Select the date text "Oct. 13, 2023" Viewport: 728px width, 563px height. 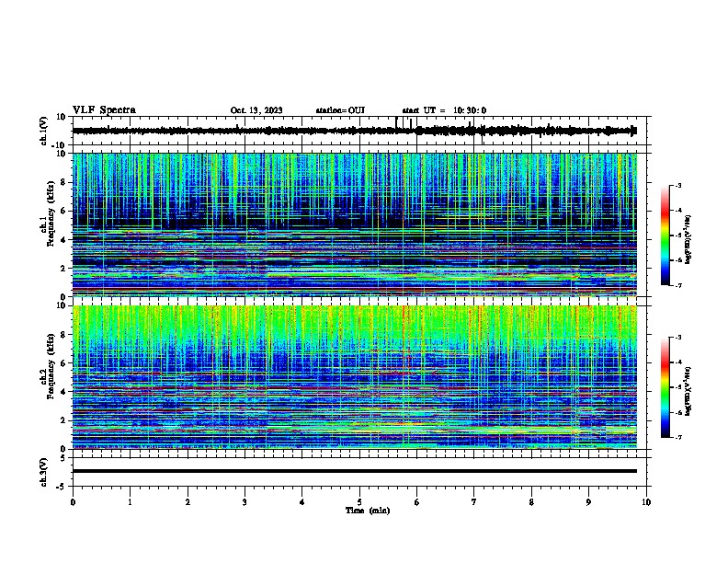click(x=256, y=110)
